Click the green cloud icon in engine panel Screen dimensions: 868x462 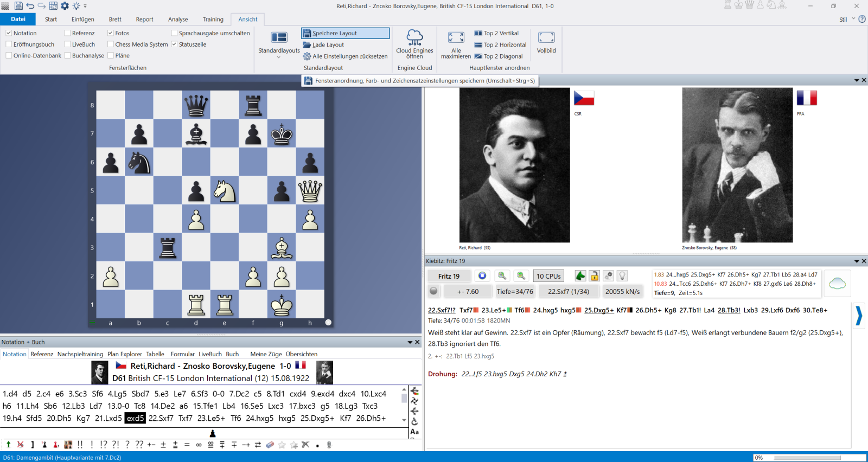coord(837,283)
